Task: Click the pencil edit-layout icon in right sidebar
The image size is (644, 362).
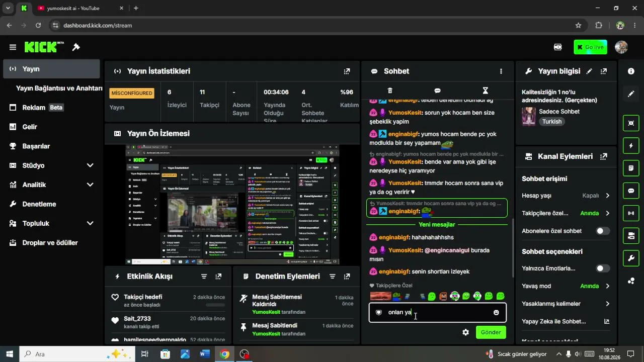Action: [x=631, y=94]
